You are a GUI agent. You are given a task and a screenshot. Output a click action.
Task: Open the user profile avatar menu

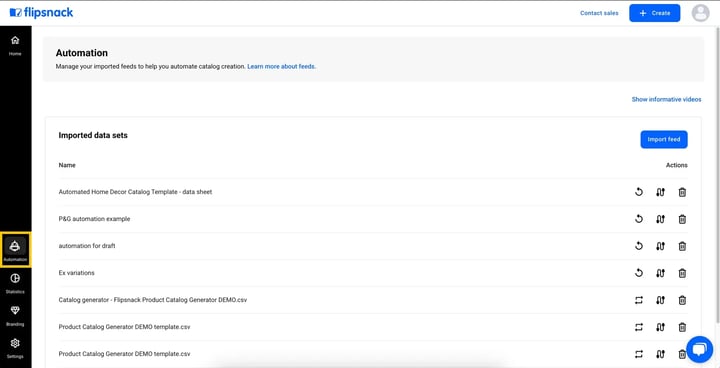(700, 13)
